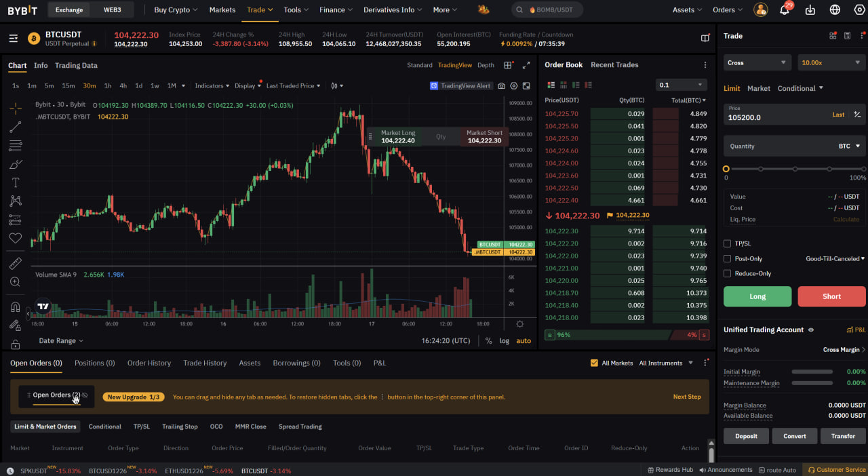Image resolution: width=868 pixels, height=476 pixels.
Task: Click the red Short button
Action: pyautogui.click(x=831, y=296)
